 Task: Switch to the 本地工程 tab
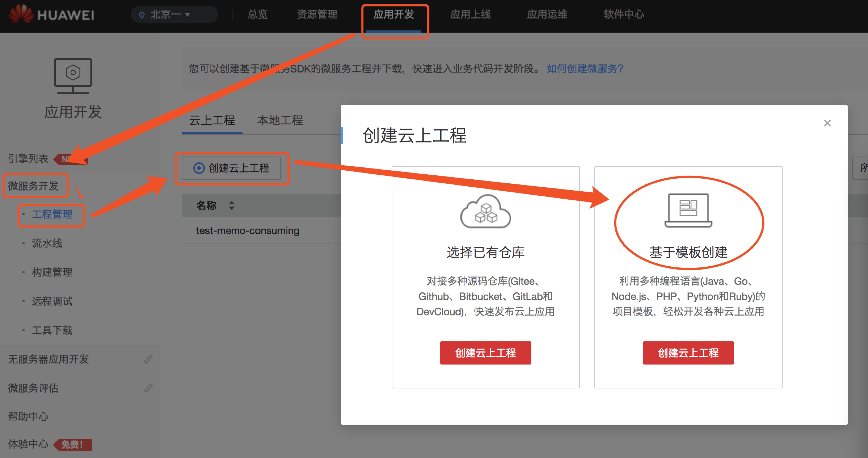tap(280, 120)
